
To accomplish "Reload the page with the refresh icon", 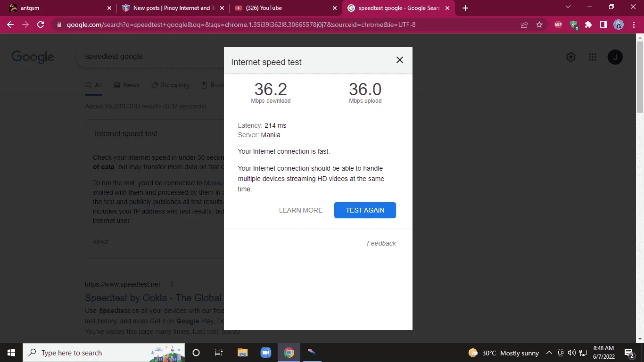I will [x=41, y=25].
